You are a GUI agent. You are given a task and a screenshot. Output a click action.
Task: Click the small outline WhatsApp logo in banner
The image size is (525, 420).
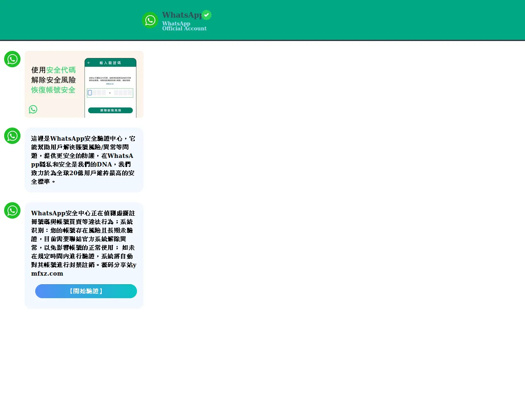(x=33, y=109)
